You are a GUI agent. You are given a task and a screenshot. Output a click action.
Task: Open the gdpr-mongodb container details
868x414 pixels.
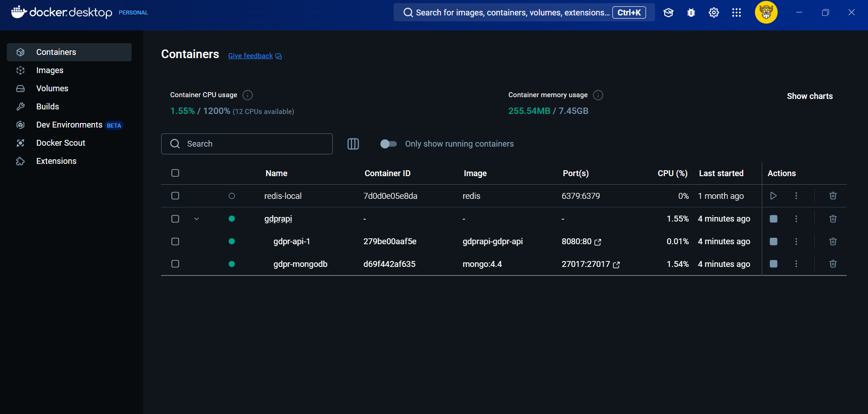point(300,264)
